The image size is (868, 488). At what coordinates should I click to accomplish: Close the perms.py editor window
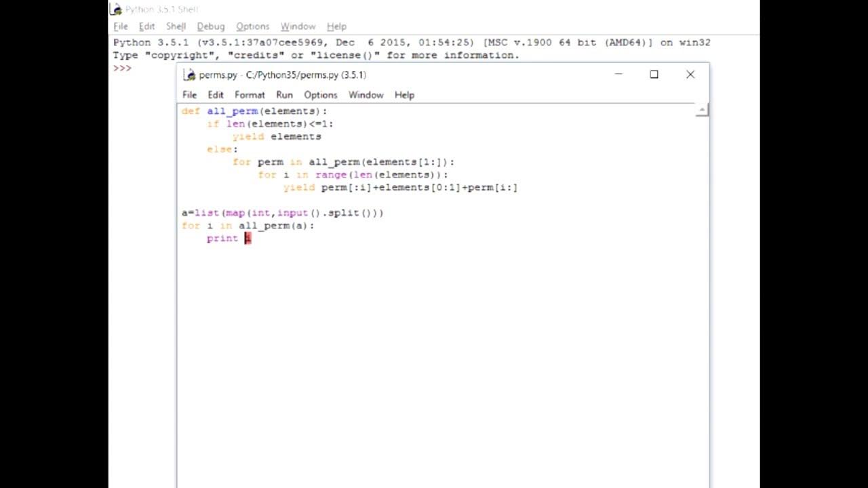tap(690, 75)
